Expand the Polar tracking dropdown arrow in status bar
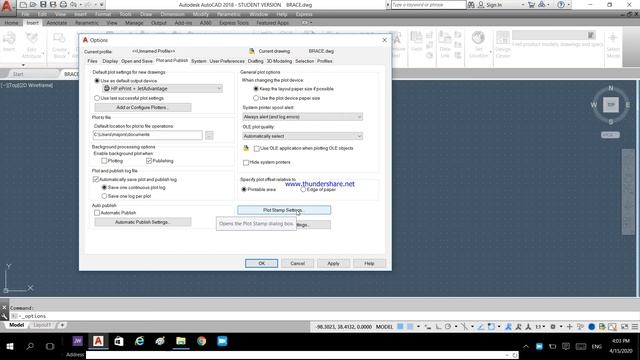Image resolution: width=640 pixels, height=360 pixels. coord(456,327)
